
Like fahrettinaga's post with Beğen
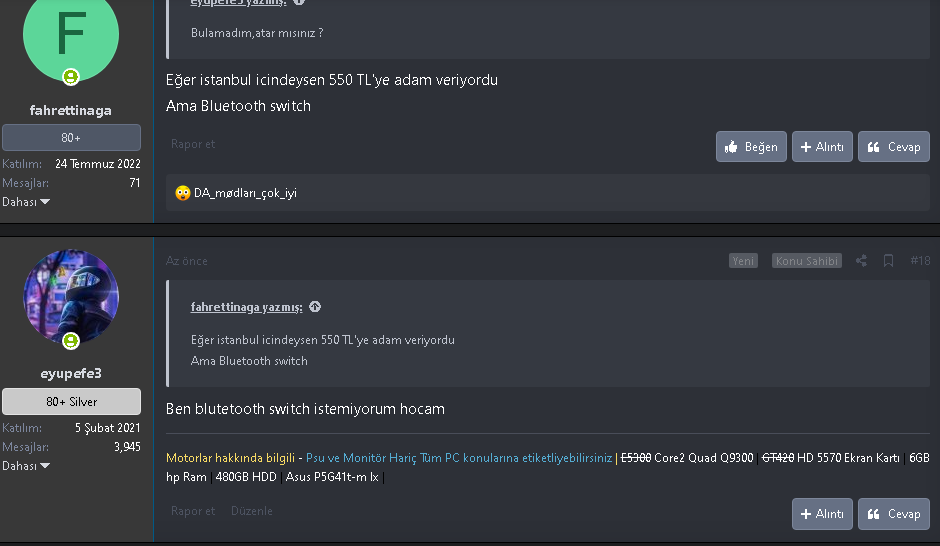point(751,147)
